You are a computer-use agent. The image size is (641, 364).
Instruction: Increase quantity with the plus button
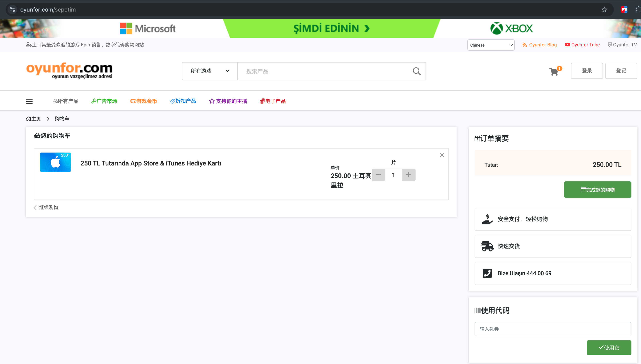point(409,175)
